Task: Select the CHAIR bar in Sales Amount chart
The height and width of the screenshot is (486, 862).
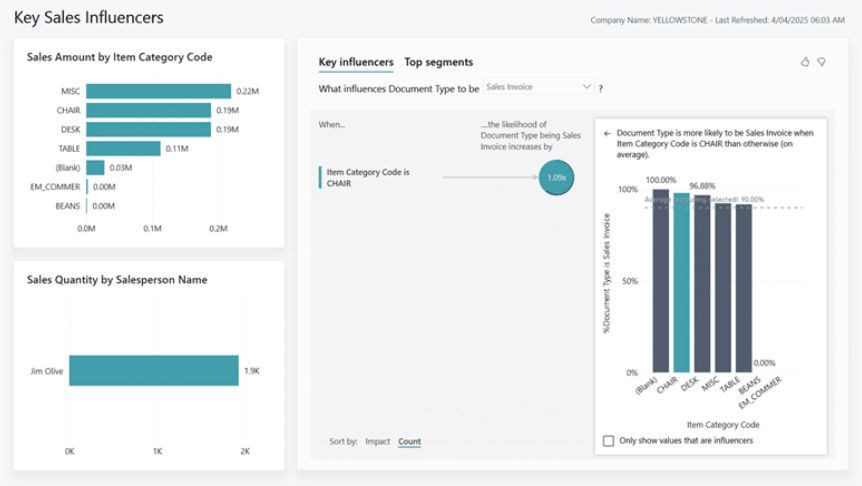Action: [x=148, y=110]
